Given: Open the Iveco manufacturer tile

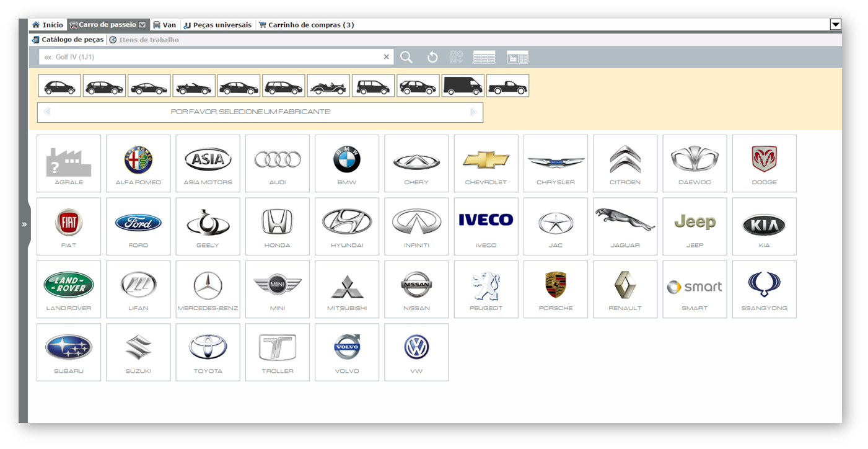Looking at the screenshot, I should (486, 226).
